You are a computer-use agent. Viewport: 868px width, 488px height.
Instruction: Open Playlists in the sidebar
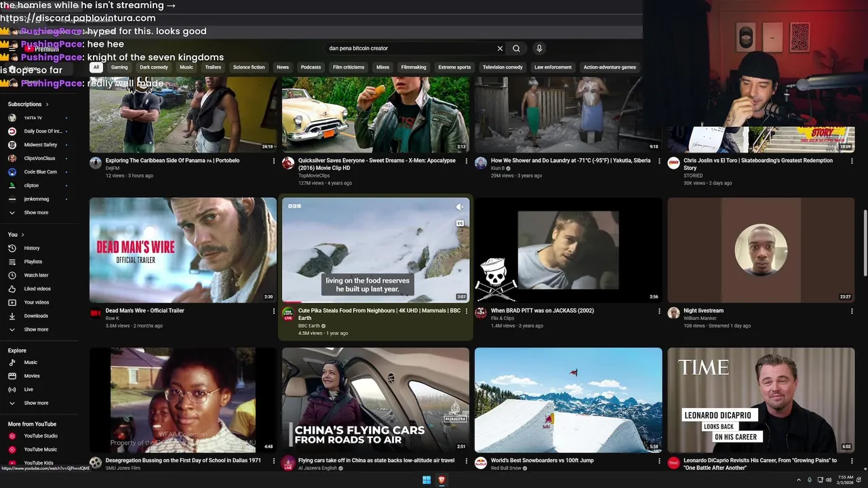pos(41,262)
